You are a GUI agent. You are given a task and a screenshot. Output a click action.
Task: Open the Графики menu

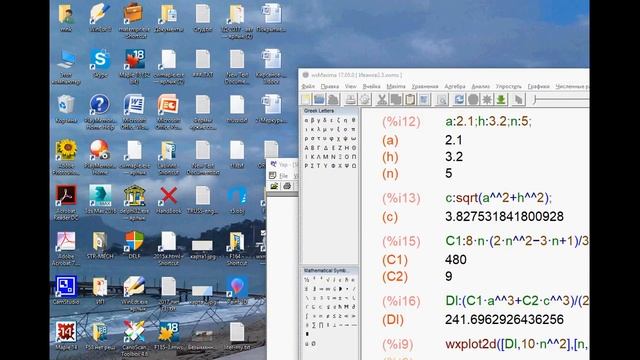538,86
